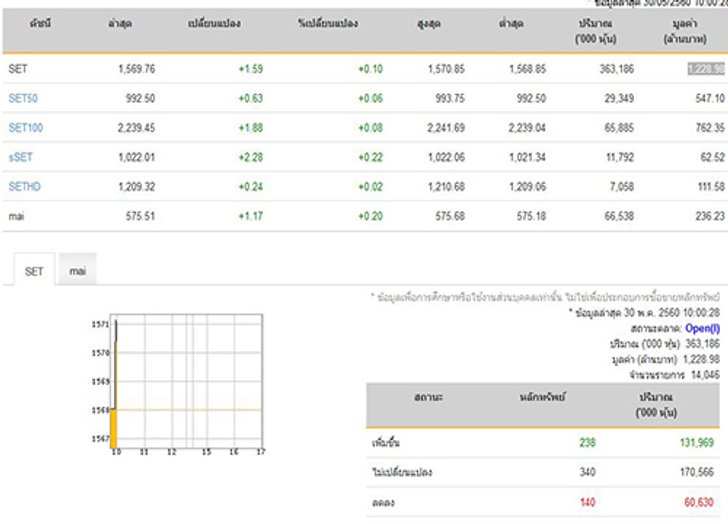Click unchanged volume 170,566

click(x=697, y=472)
